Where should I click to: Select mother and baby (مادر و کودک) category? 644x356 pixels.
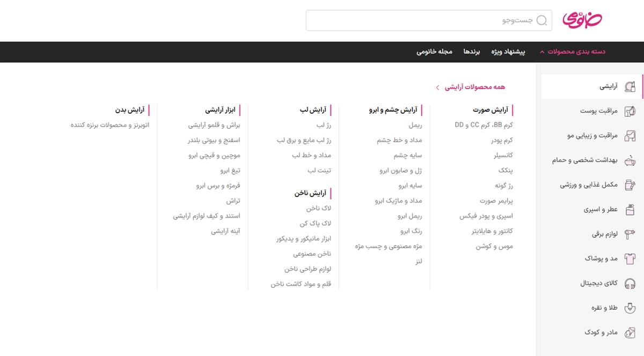[x=601, y=333]
